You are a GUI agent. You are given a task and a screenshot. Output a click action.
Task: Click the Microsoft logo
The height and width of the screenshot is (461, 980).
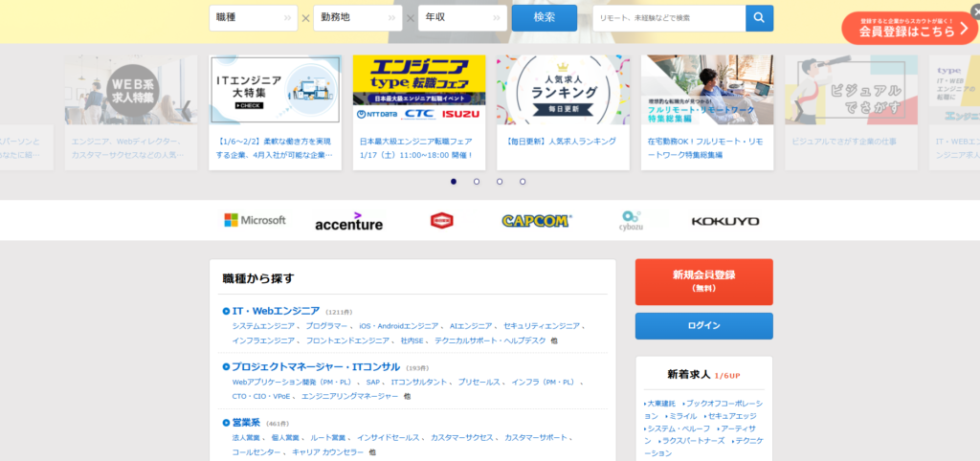(x=255, y=220)
